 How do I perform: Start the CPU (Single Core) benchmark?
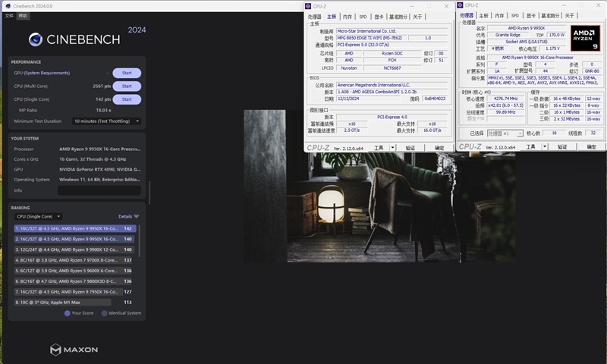(x=127, y=99)
